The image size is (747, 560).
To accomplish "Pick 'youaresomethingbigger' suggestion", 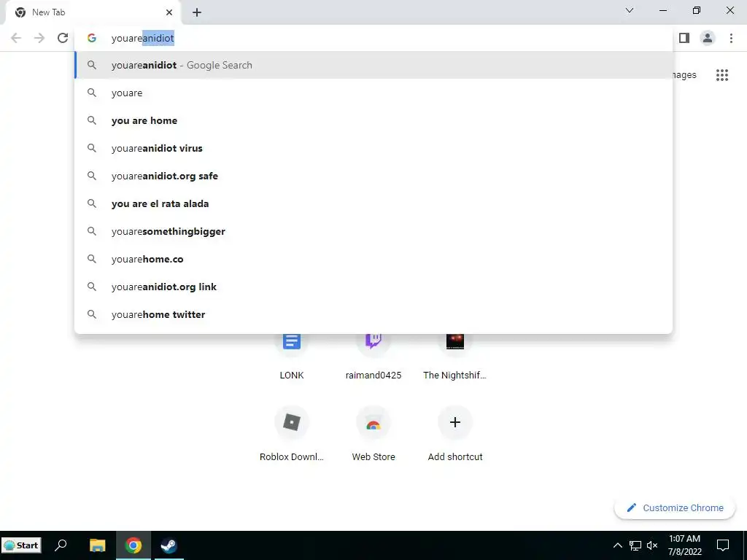I will tap(374, 231).
